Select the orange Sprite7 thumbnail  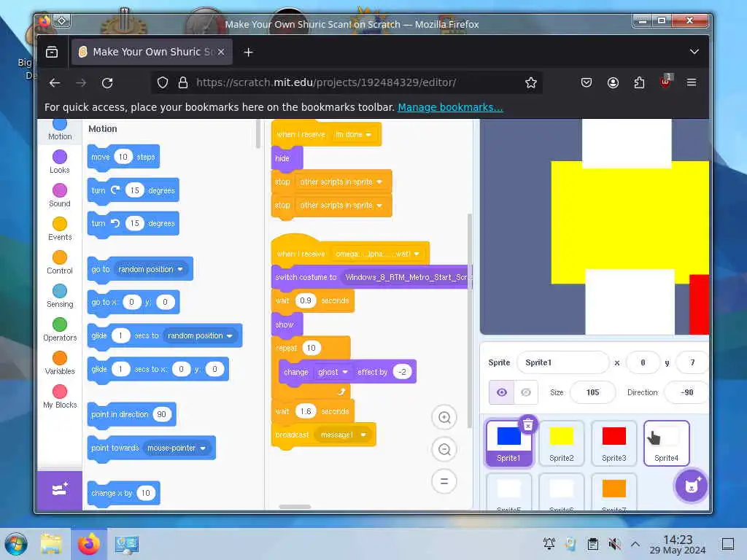[x=614, y=492]
